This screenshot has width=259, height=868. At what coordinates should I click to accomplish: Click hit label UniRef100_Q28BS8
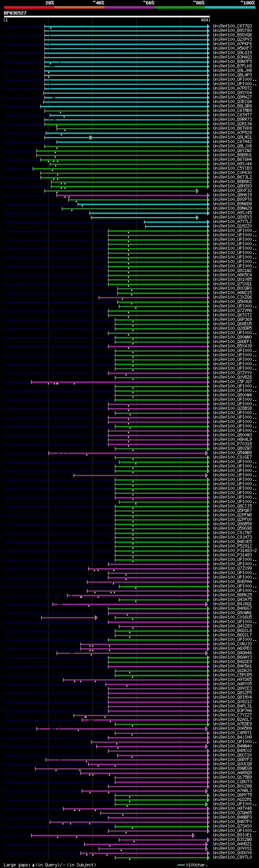click(232, 409)
